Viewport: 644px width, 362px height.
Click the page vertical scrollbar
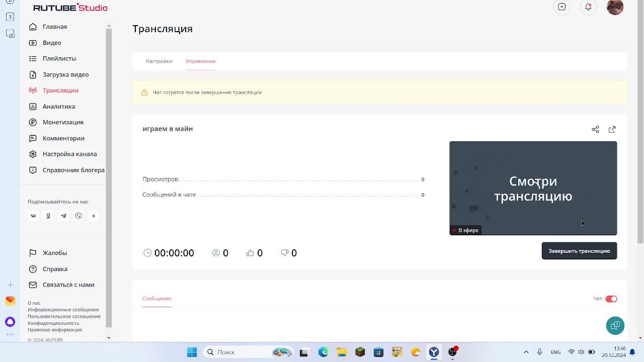640,123
